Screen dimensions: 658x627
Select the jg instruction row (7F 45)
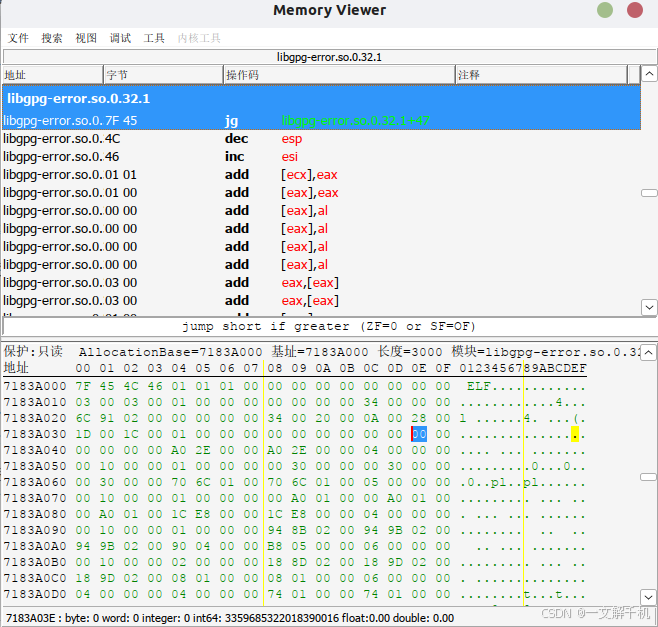click(x=321, y=121)
